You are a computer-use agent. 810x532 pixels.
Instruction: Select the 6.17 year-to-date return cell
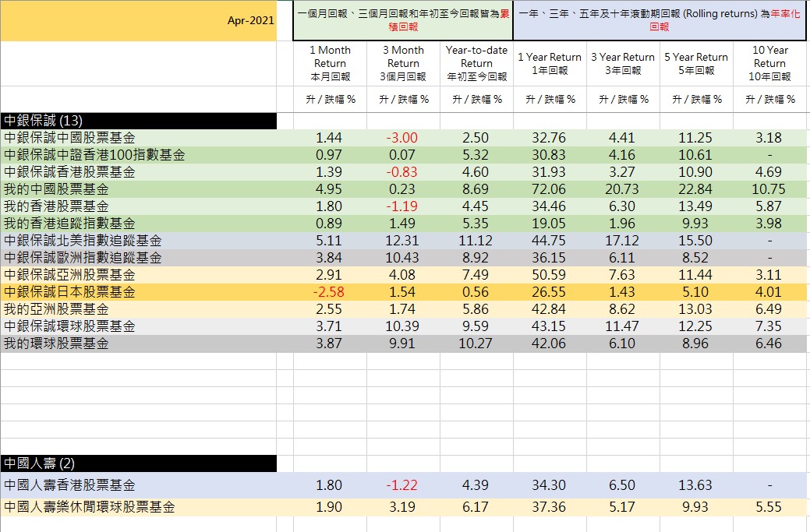[x=476, y=507]
